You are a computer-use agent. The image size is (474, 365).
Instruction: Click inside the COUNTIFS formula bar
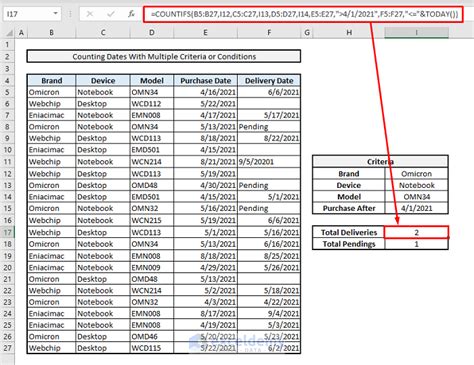pyautogui.click(x=303, y=14)
